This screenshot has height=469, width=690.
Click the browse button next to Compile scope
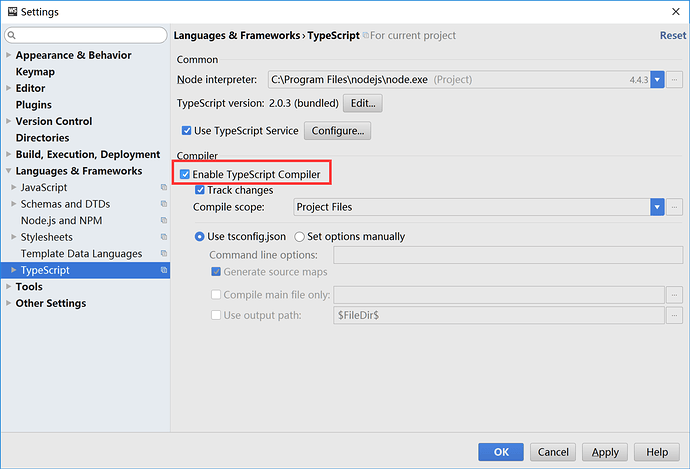675,207
